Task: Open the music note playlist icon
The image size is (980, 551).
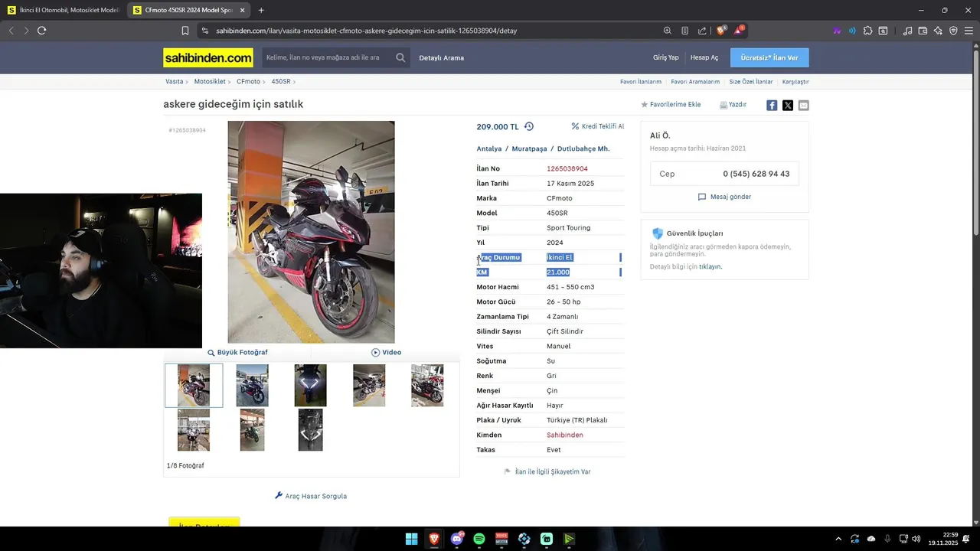Action: [x=907, y=31]
